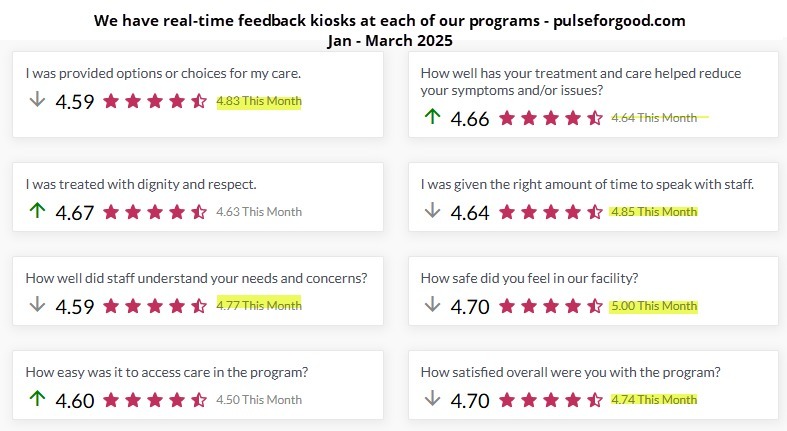Click the first star under dignity and respect
The image size is (787, 431).
coord(111,212)
